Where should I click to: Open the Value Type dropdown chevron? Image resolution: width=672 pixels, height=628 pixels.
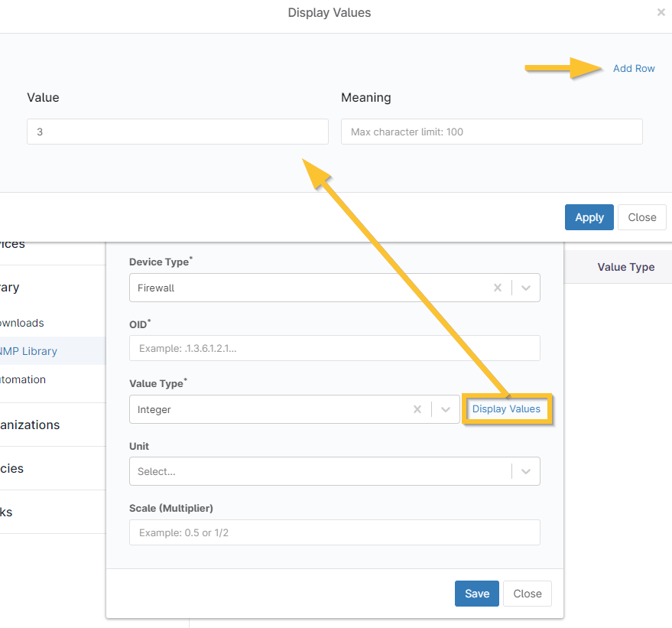coord(446,409)
